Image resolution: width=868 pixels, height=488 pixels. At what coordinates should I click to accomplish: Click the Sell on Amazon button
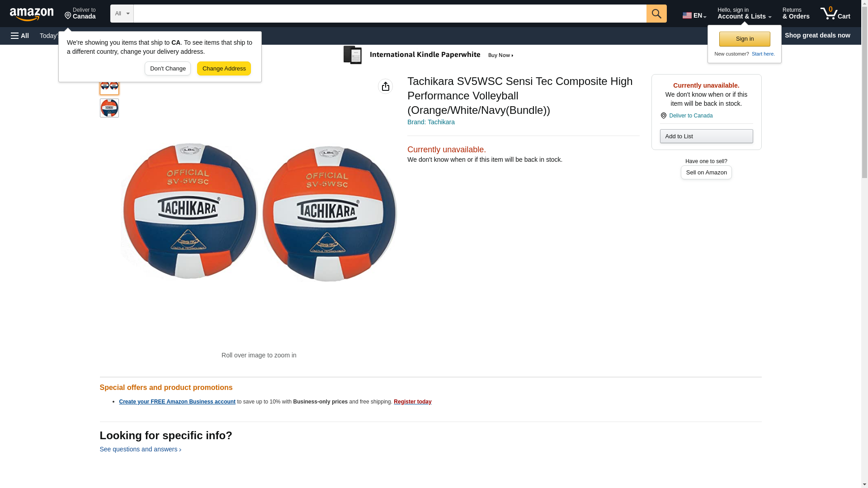[x=706, y=173]
